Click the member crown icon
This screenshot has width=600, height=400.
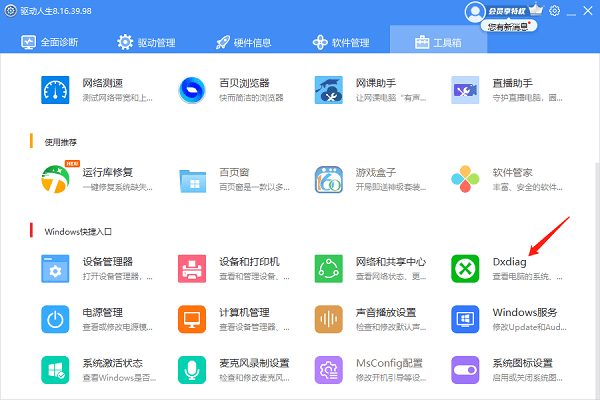coord(536,10)
